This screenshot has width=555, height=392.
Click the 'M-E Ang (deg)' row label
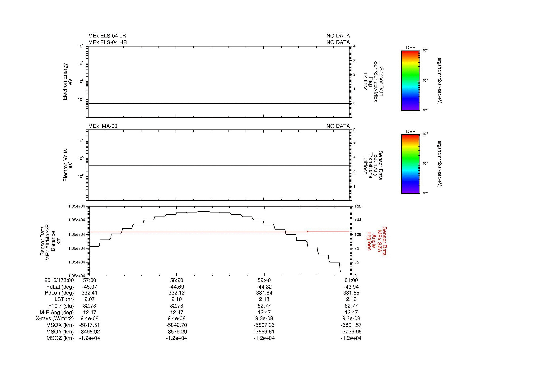click(x=57, y=312)
